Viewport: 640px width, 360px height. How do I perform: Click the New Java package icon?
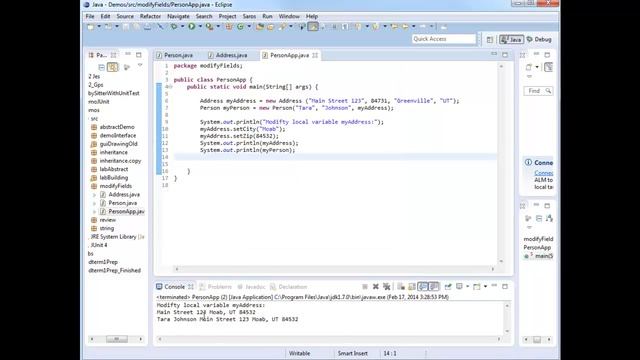(x=229, y=27)
